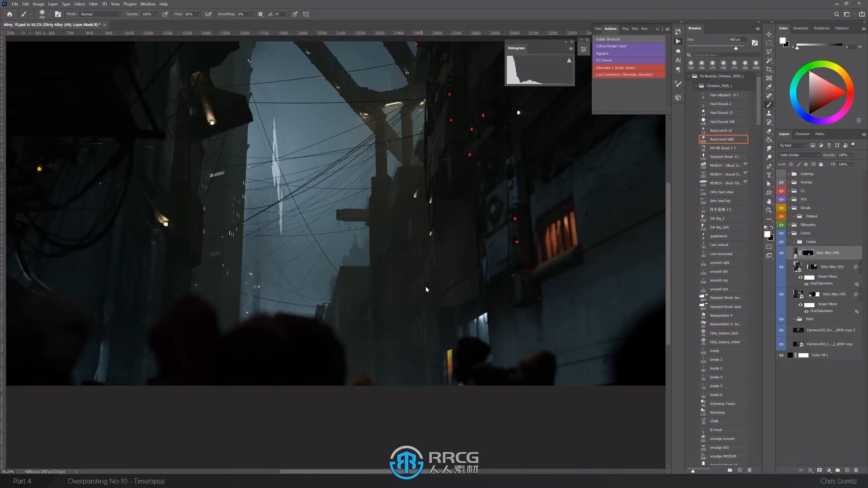This screenshot has width=868, height=488.
Task: Show the hidden Underlay group
Action: coord(781,174)
